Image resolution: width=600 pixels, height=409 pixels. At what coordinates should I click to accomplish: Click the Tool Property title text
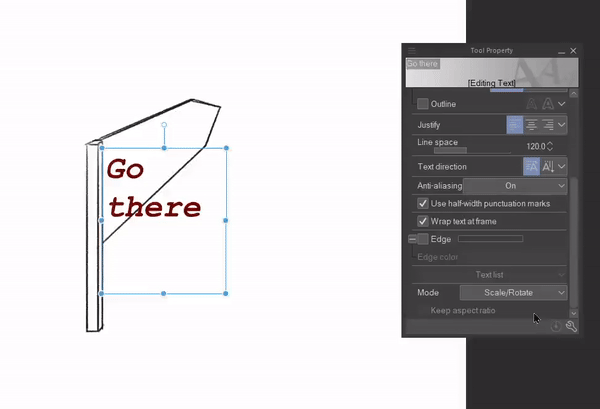(492, 51)
